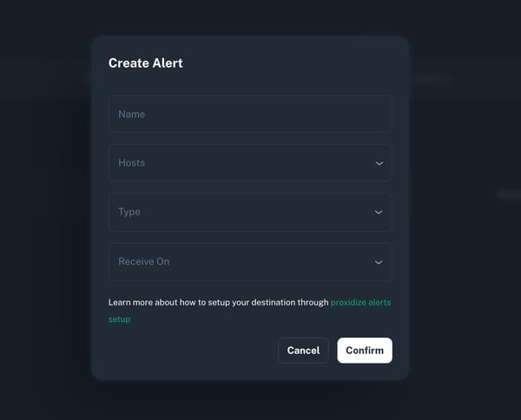Viewport: 521px width, 420px height.
Task: Click the Create Alert dialog title
Action: (x=145, y=62)
